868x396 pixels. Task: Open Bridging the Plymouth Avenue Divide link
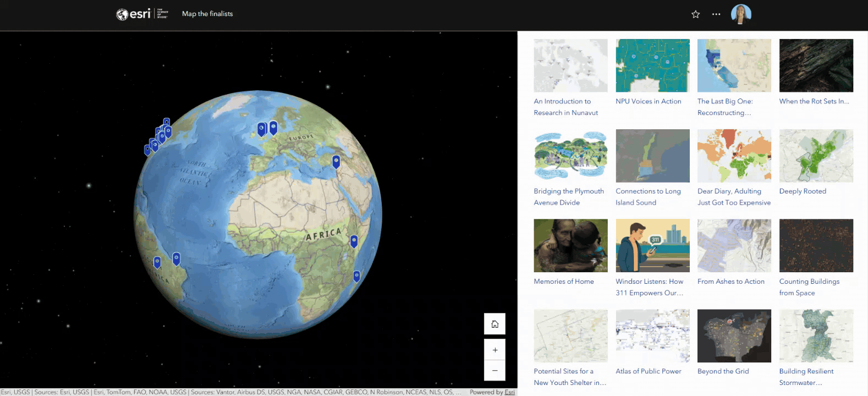[x=569, y=197]
